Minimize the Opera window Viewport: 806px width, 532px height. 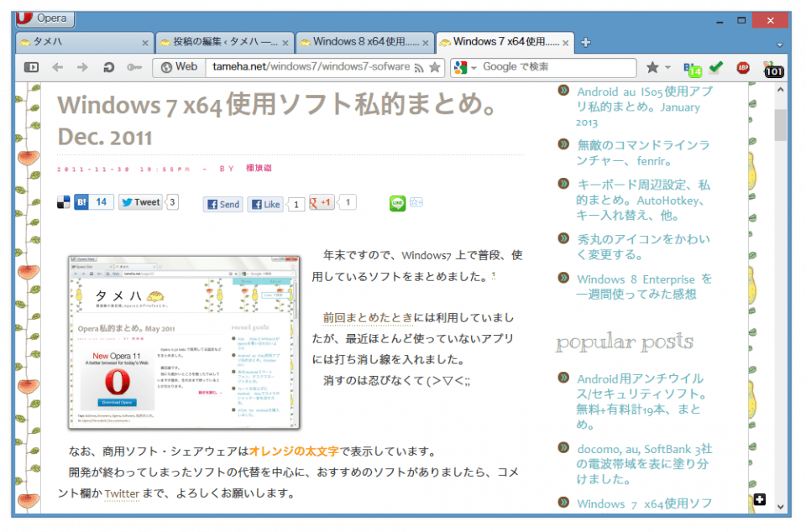pyautogui.click(x=720, y=21)
